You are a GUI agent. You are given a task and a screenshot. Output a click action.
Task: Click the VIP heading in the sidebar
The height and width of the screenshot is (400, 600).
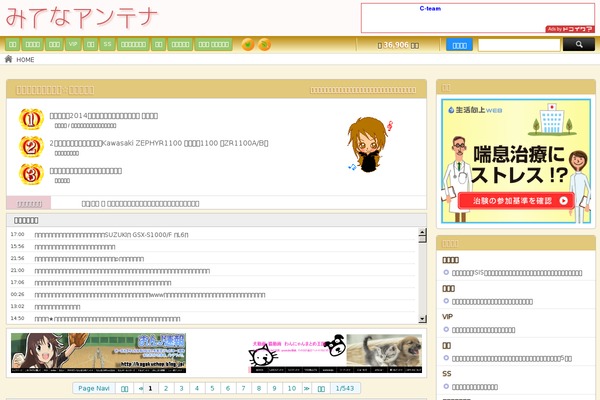tap(447, 317)
